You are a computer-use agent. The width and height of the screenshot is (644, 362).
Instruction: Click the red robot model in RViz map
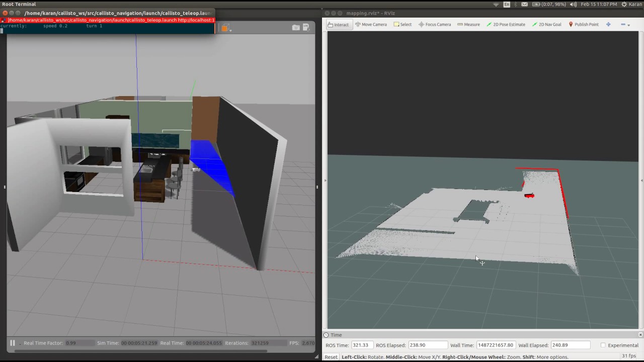pos(529,196)
